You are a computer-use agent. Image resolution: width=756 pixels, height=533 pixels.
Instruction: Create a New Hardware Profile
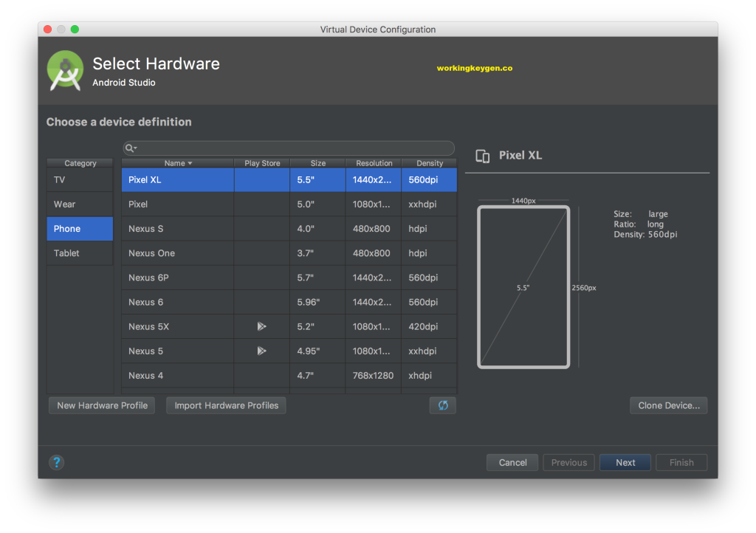pyautogui.click(x=101, y=405)
